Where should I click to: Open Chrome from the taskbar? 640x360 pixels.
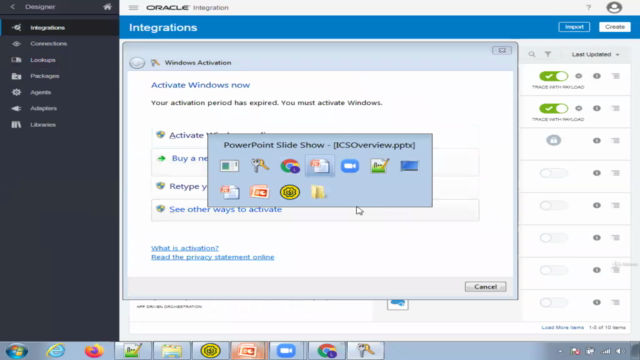[327, 351]
